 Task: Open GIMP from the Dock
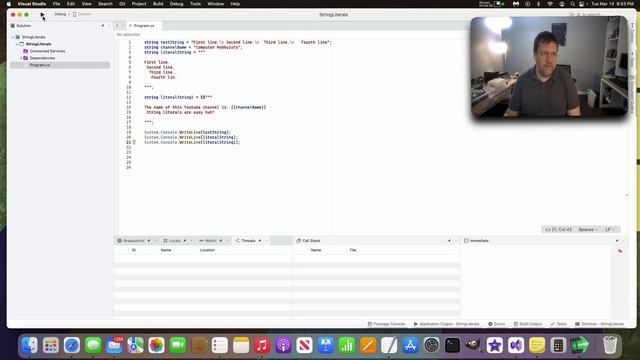(x=473, y=345)
